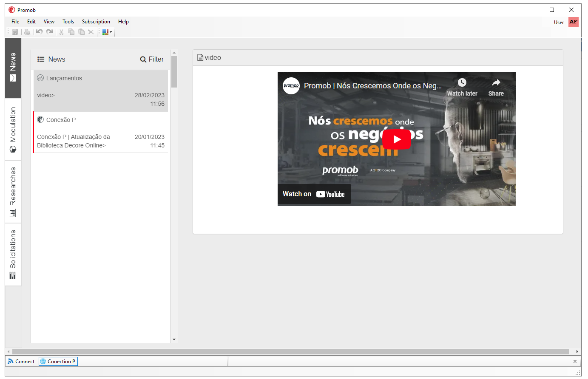The height and width of the screenshot is (379, 588).
Task: Open the "Atualização da Biblioteca Decore Online" news item
Action: 101,132
